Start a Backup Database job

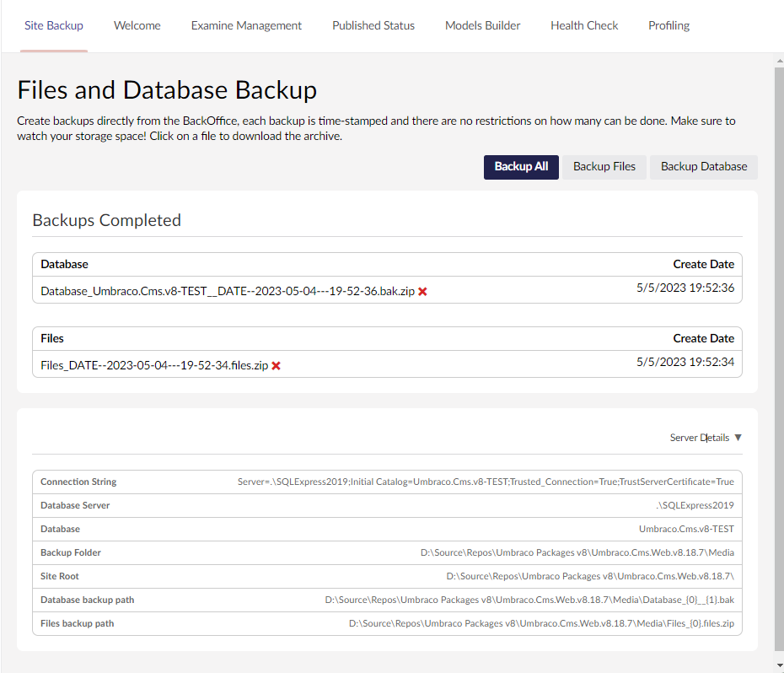[x=703, y=167]
